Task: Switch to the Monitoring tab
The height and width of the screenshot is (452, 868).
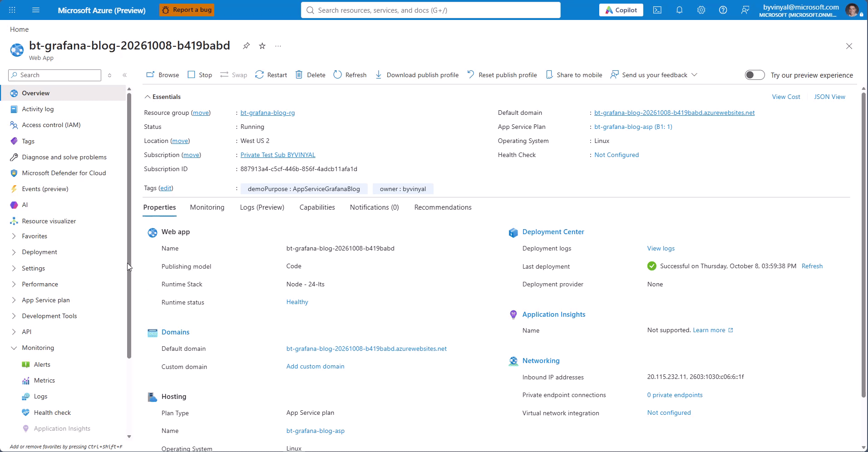Action: [207, 207]
